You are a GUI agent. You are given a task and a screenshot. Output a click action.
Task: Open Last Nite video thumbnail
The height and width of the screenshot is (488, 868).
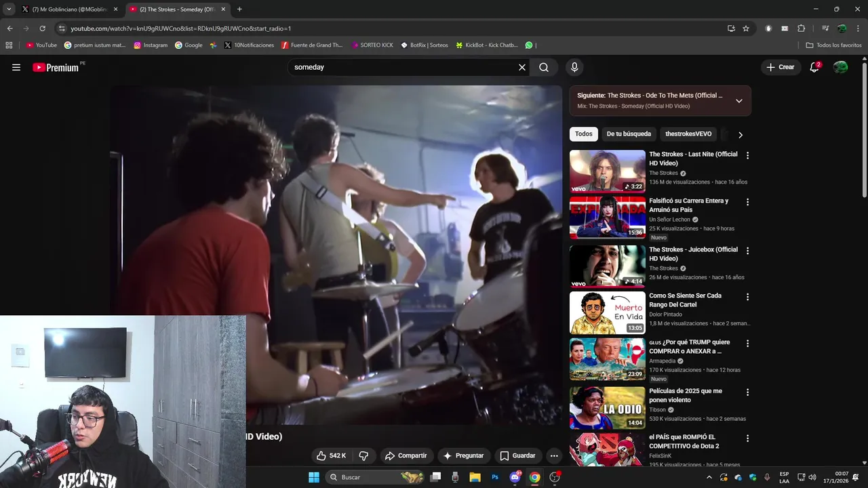[x=608, y=171]
